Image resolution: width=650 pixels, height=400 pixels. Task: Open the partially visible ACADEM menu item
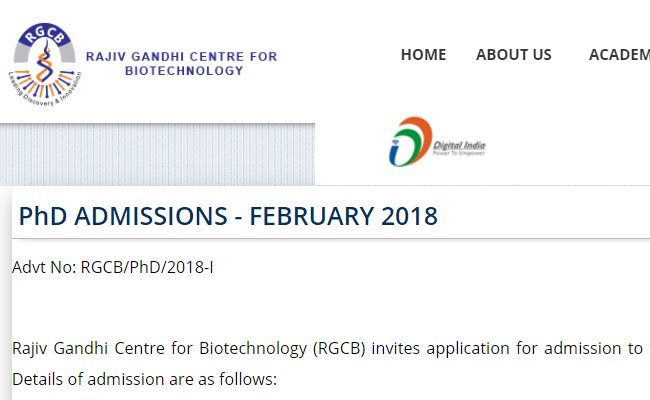(x=619, y=55)
